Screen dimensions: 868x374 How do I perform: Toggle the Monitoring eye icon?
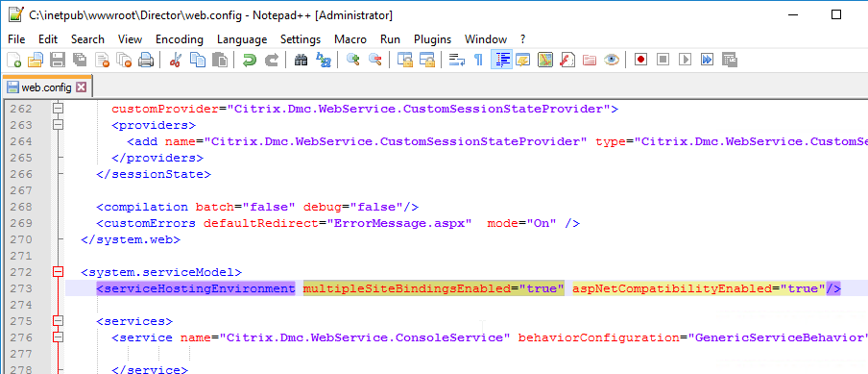[611, 60]
